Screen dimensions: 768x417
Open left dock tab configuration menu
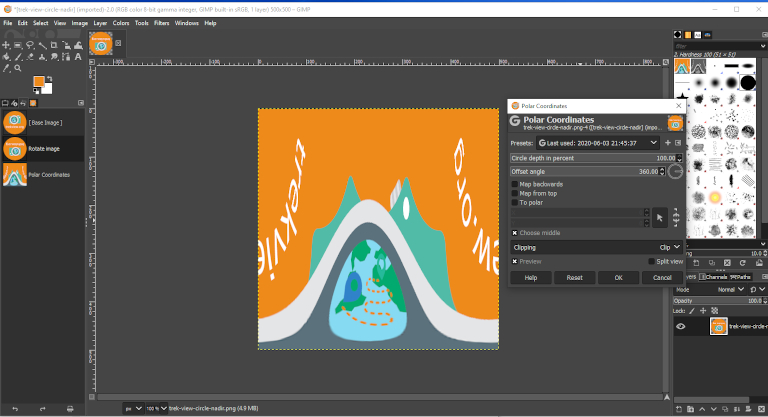tap(81, 103)
